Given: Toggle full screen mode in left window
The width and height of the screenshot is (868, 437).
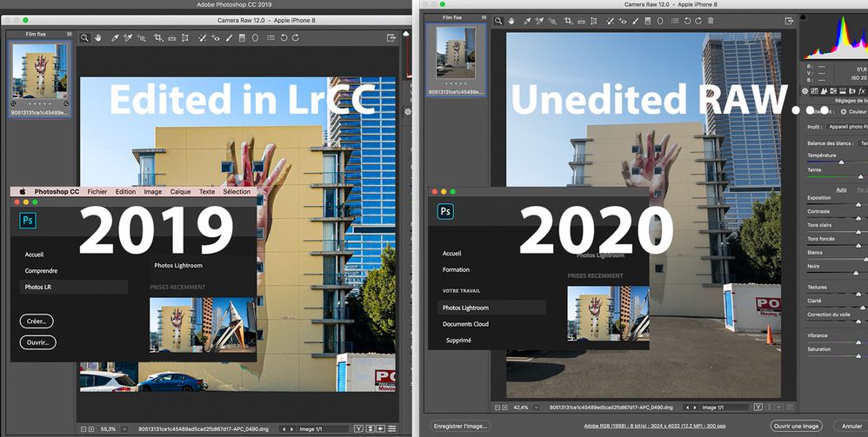Looking at the screenshot, I should 391,38.
